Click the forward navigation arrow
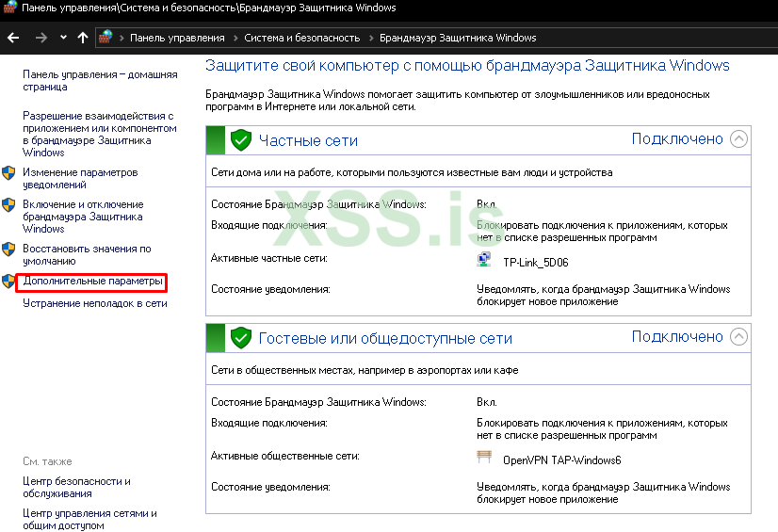Image resolution: width=778 pixels, height=532 pixels. 41,38
